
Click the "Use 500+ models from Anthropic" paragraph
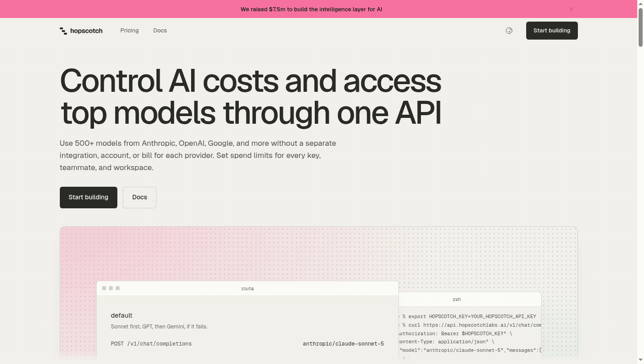(198, 155)
